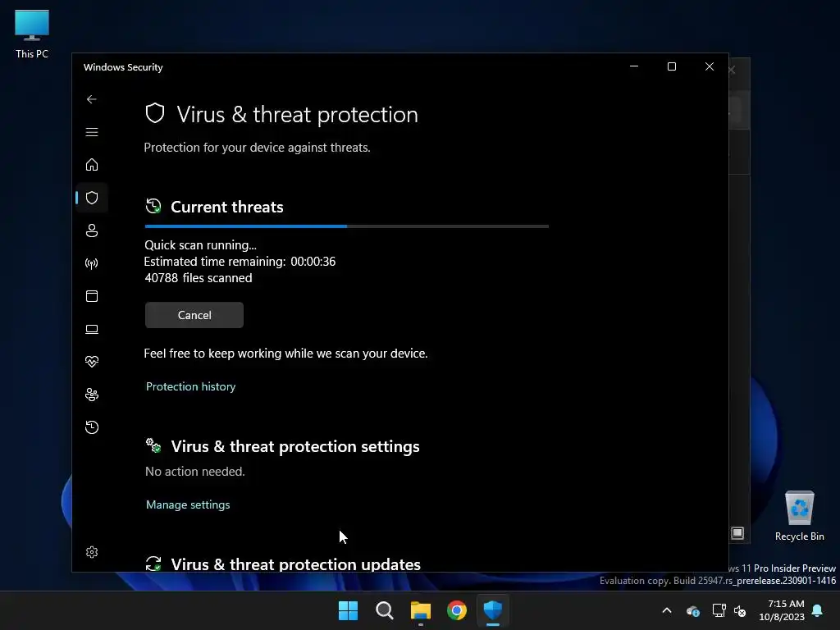Open network status tray icon
The image size is (840, 630).
click(719, 610)
